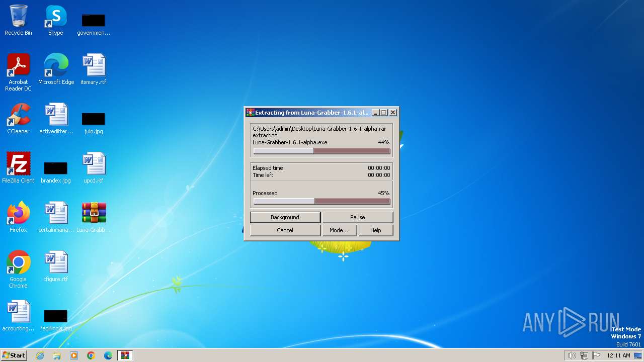Open the Start menu
The width and height of the screenshot is (644, 362).
pyautogui.click(x=14, y=355)
